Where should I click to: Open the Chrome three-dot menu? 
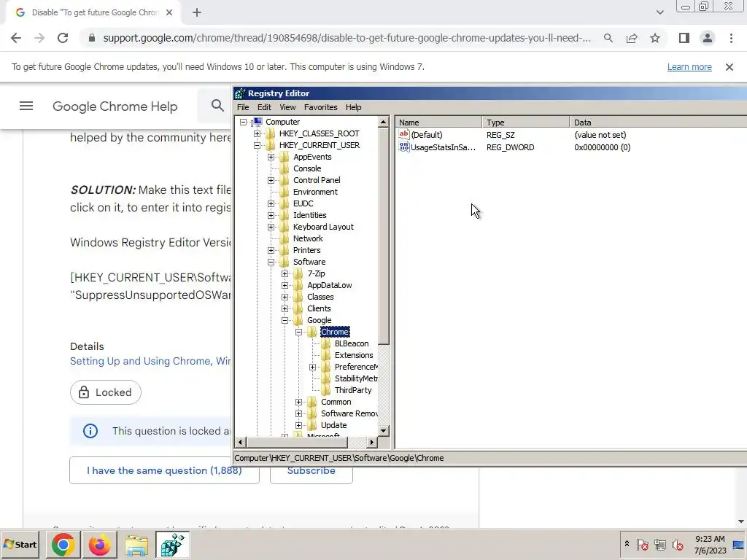(731, 38)
